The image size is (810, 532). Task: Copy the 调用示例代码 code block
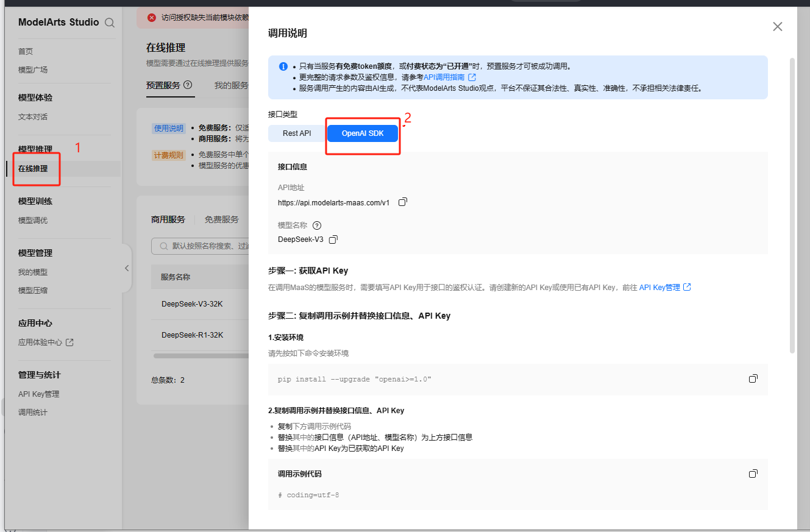753,474
